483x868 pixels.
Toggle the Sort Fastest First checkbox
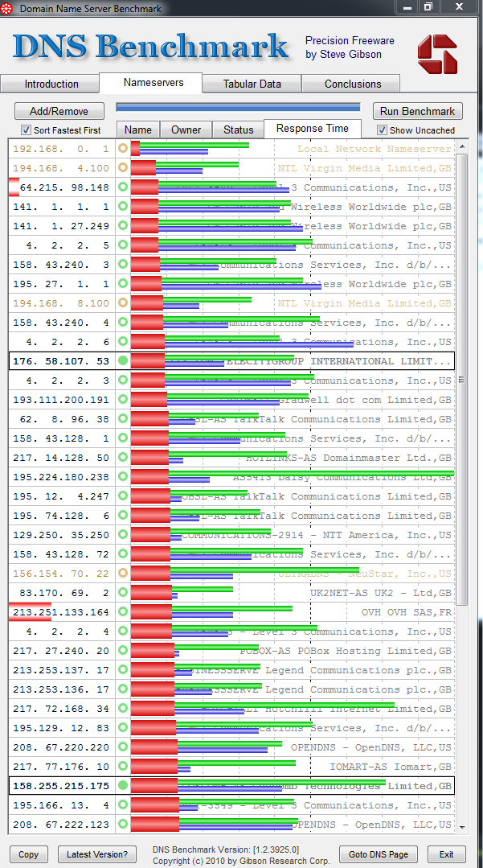[26, 130]
